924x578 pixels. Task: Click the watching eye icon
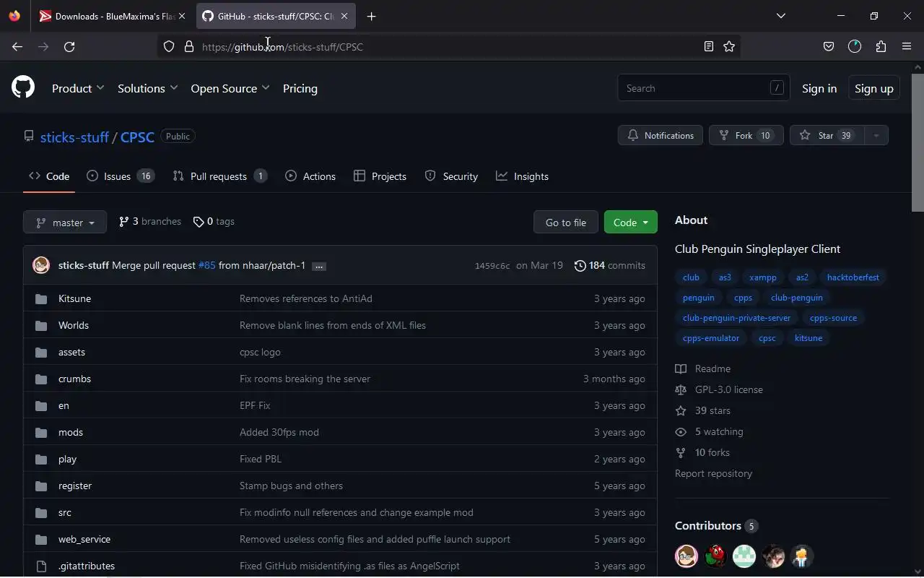click(681, 431)
